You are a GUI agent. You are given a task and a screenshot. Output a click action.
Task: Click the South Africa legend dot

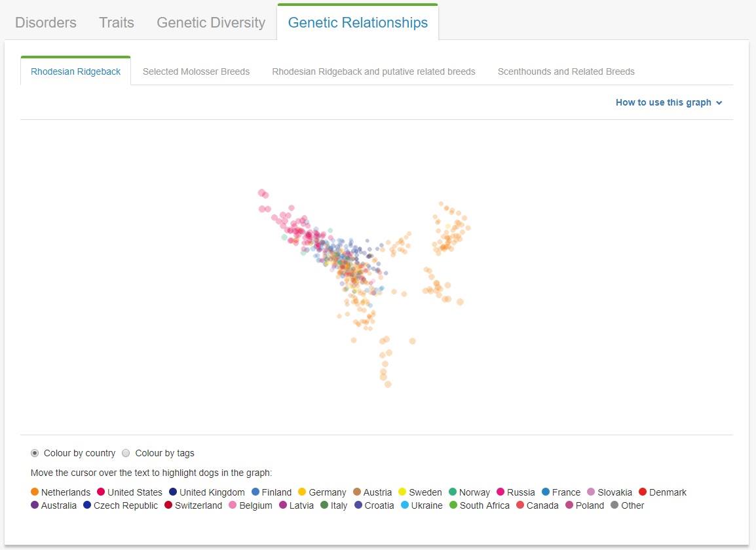point(453,505)
